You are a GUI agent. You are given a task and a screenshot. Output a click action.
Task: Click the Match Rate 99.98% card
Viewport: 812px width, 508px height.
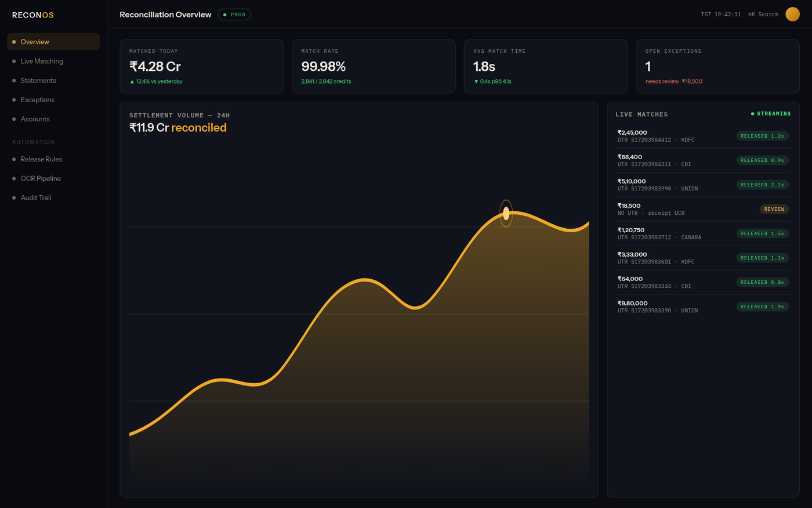pos(374,66)
